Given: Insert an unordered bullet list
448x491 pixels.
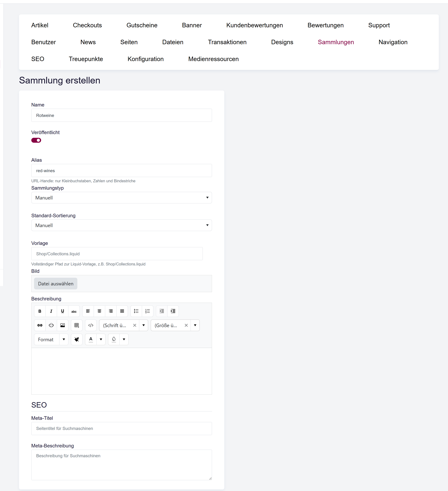Looking at the screenshot, I should tap(136, 311).
